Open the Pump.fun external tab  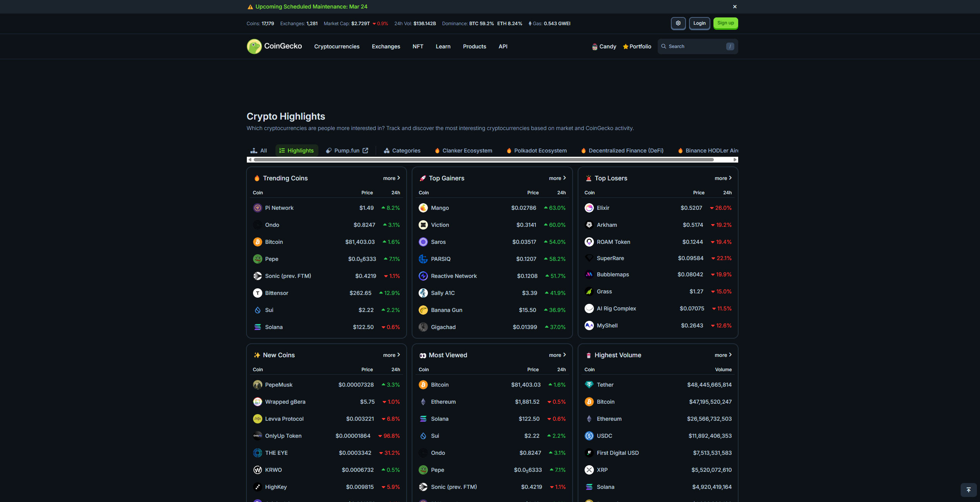pos(347,151)
